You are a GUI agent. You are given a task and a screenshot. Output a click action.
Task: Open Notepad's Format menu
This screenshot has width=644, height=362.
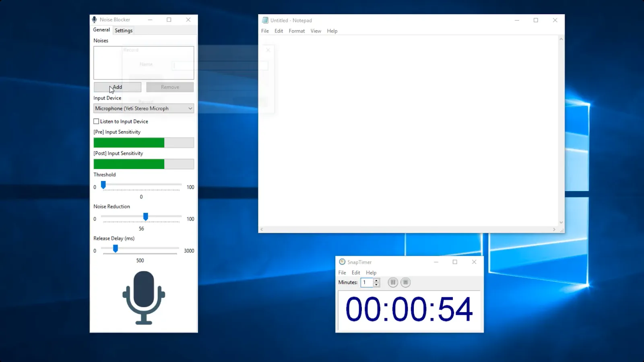click(297, 31)
